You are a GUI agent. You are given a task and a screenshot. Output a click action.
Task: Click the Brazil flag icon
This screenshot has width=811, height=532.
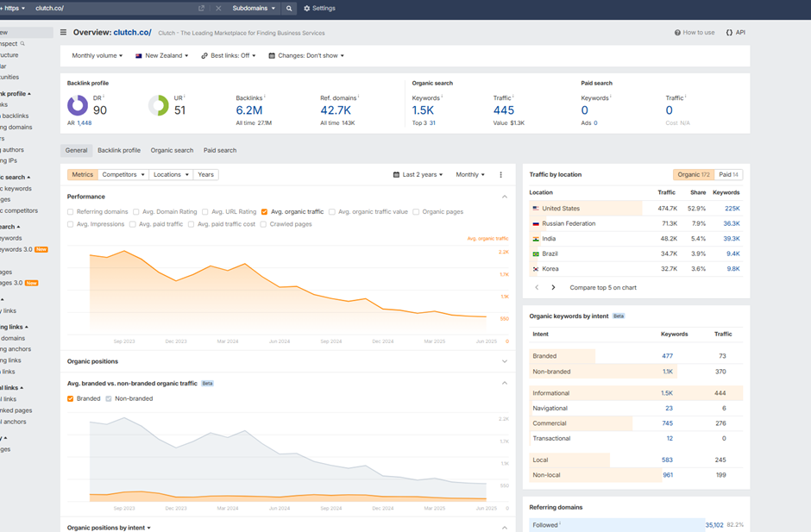[x=536, y=253]
